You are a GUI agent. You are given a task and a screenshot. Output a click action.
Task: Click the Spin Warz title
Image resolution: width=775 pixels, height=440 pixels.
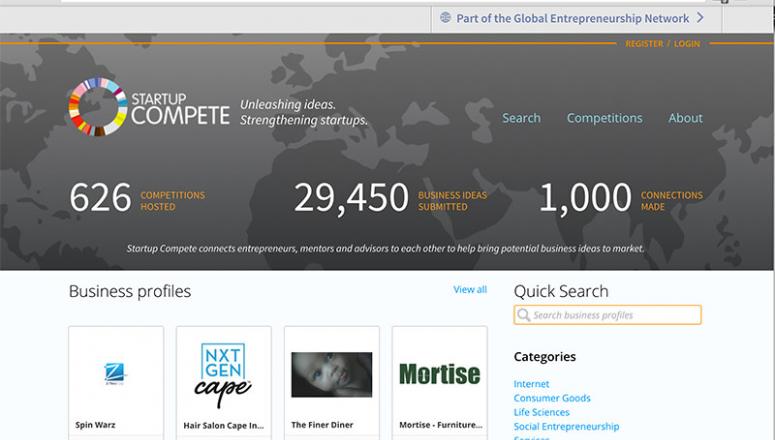(95, 425)
